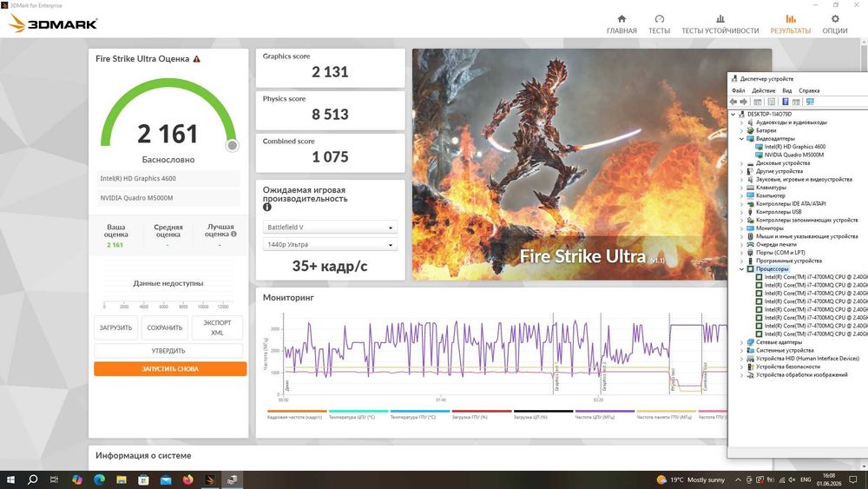Click the scan for hardware changes monitor icon
The width and height of the screenshot is (868, 489).
tap(810, 102)
